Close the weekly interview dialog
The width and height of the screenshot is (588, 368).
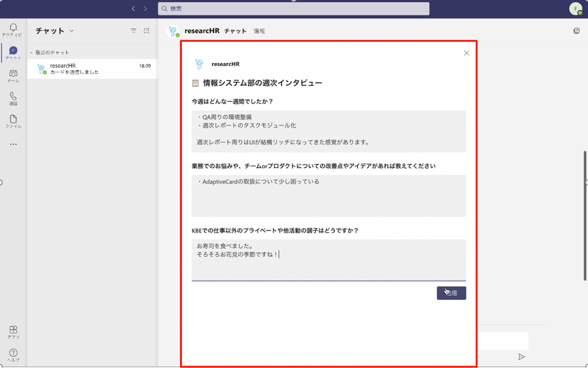pos(466,53)
